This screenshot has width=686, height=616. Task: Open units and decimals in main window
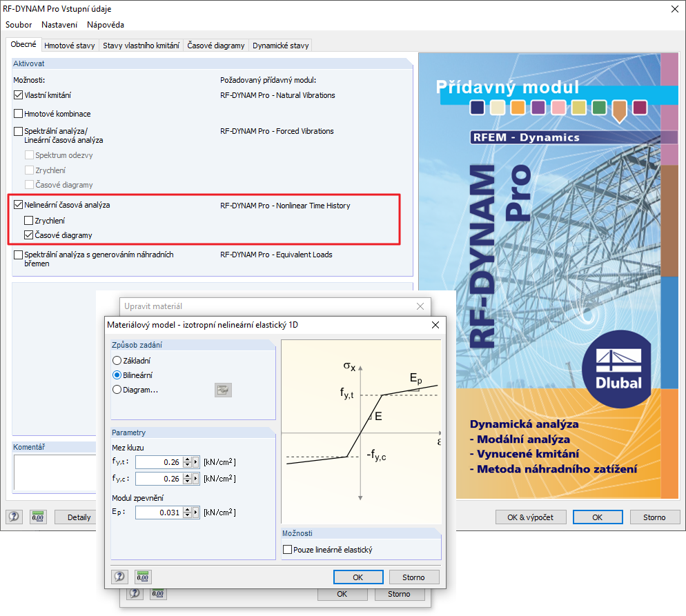click(x=38, y=517)
